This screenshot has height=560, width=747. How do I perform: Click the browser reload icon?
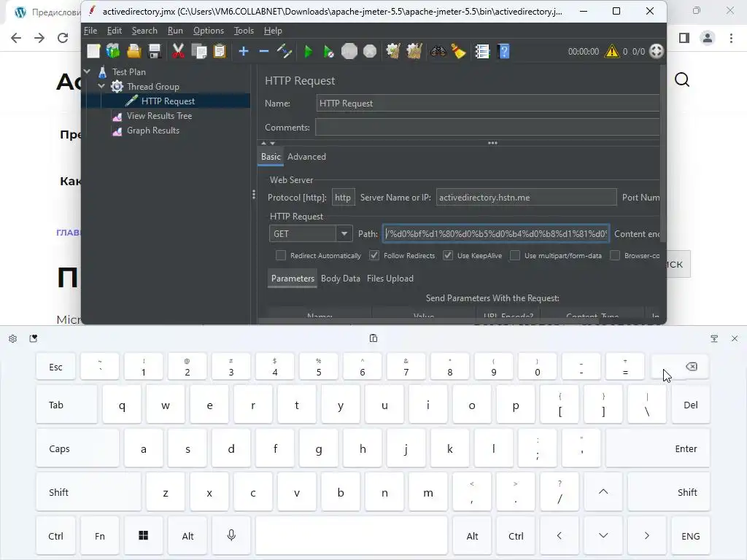point(63,38)
